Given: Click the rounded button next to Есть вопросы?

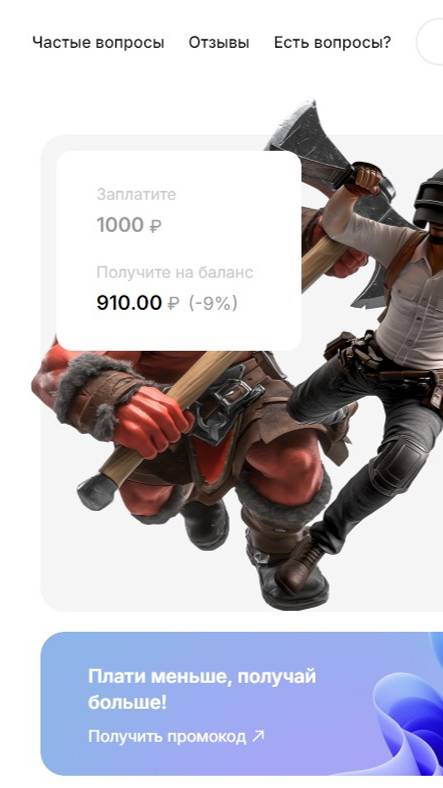Looking at the screenshot, I should point(430,43).
